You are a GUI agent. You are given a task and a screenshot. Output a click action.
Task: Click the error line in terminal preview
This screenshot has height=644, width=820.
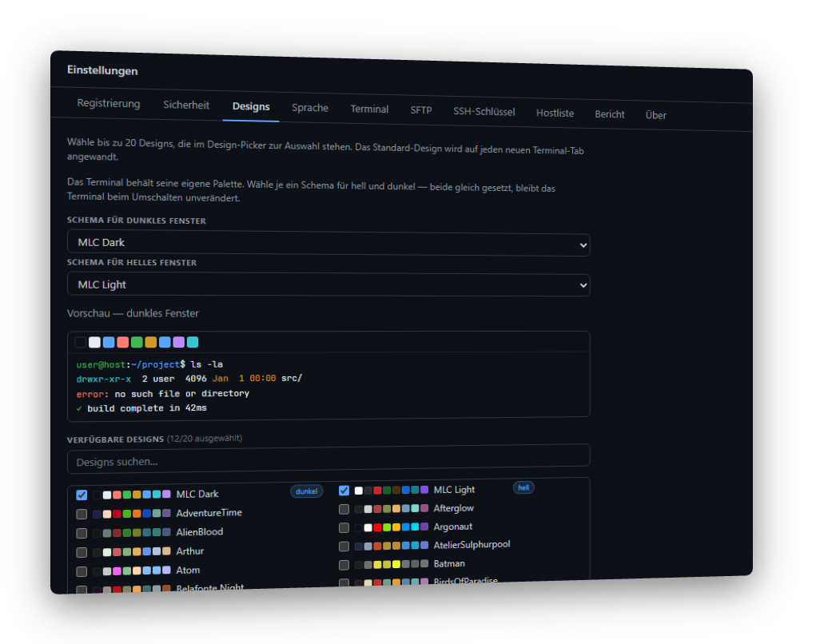[162, 394]
